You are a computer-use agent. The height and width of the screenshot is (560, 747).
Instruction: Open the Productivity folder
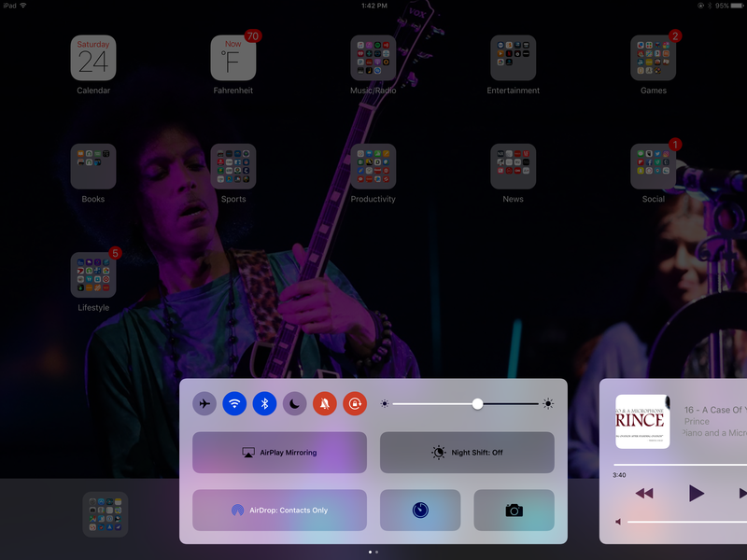tap(373, 166)
